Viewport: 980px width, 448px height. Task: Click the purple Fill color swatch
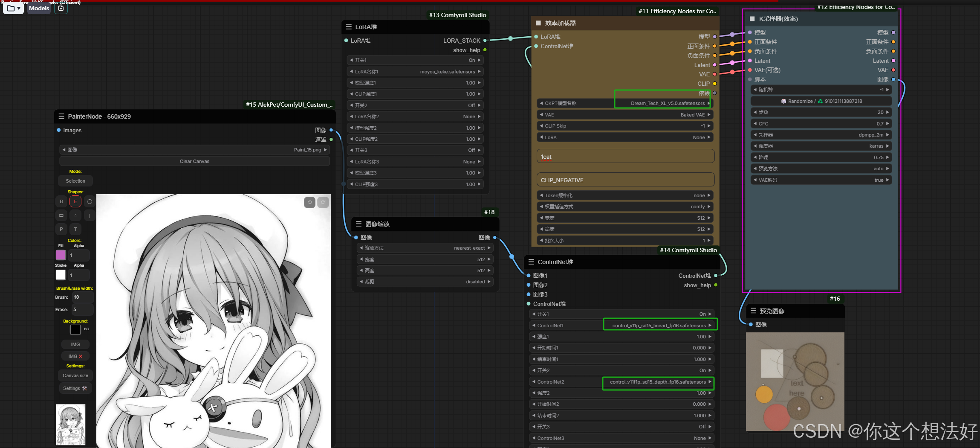(x=61, y=255)
